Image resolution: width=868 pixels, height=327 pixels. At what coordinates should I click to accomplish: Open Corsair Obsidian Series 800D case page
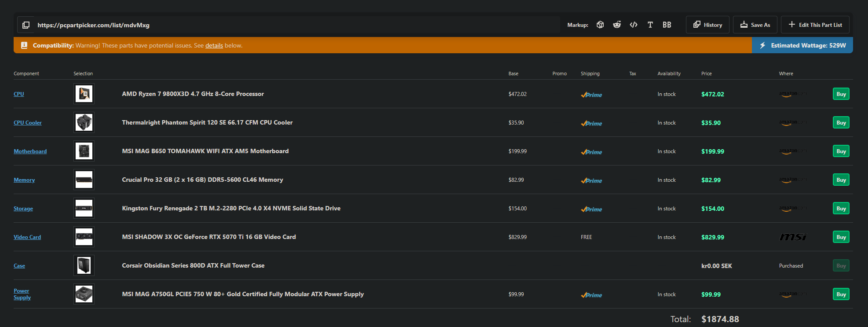pyautogui.click(x=193, y=265)
